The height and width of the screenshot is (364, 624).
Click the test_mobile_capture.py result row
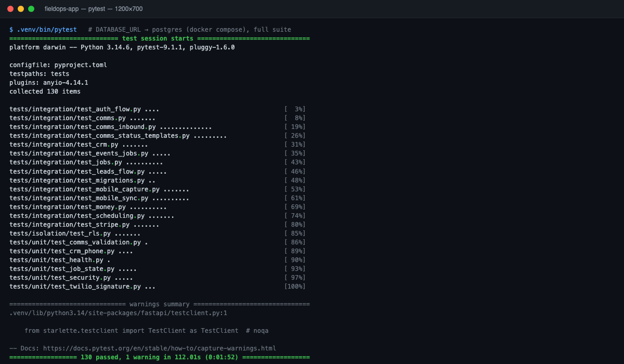tap(158, 189)
